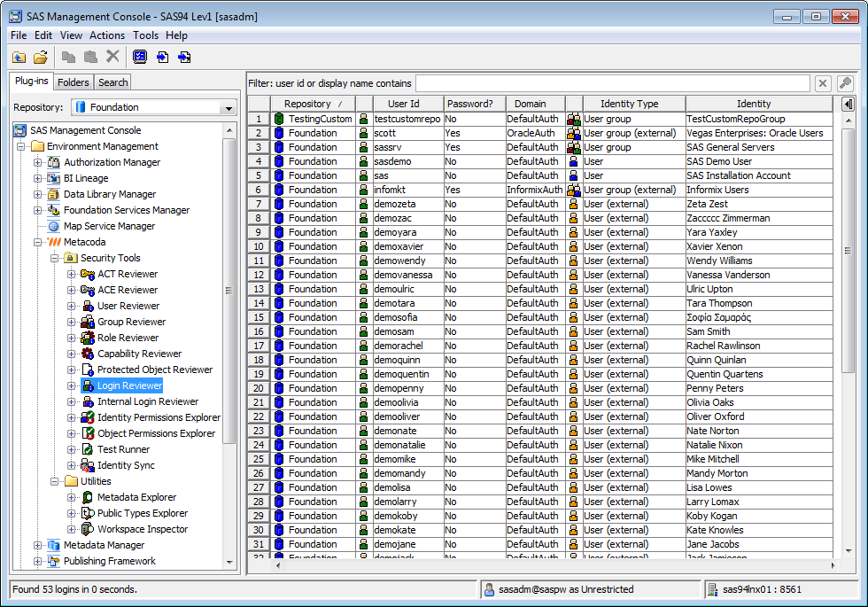868x607 pixels.
Task: Select the Internal Login Reviewer icon
Action: coord(88,401)
